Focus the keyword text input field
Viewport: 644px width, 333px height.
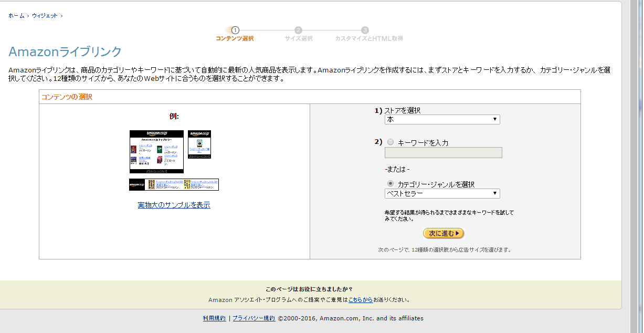(x=444, y=153)
